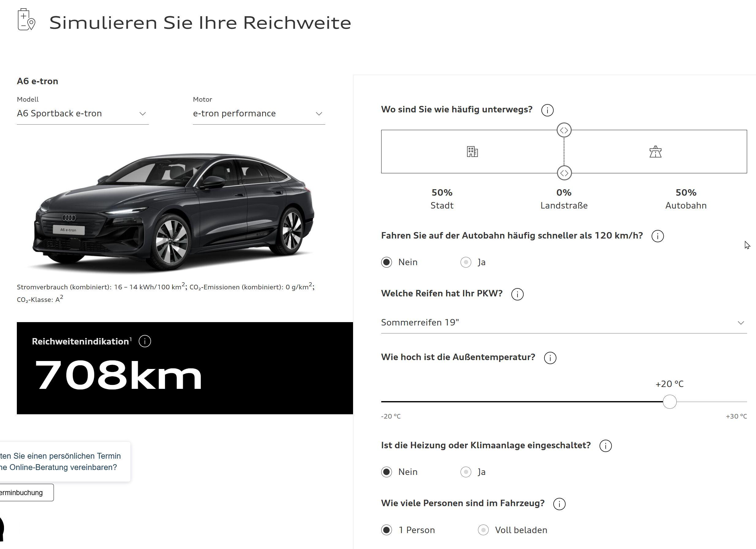
Task: Open info icon for 'Welche Reifen hat Ihr PKW?'
Action: point(517,294)
